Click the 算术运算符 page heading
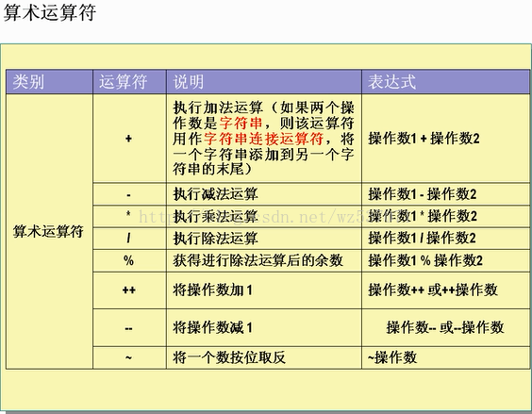Screen dimensions: 532x414 tap(50, 13)
